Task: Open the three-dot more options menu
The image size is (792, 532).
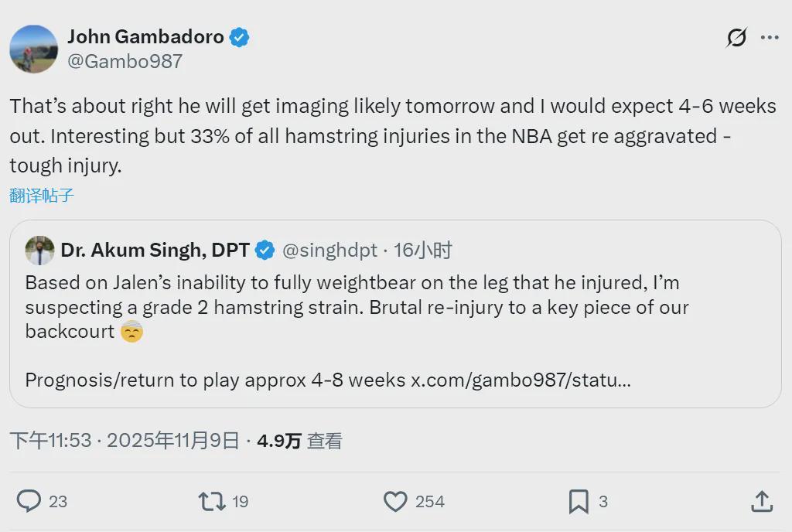Action: click(770, 37)
